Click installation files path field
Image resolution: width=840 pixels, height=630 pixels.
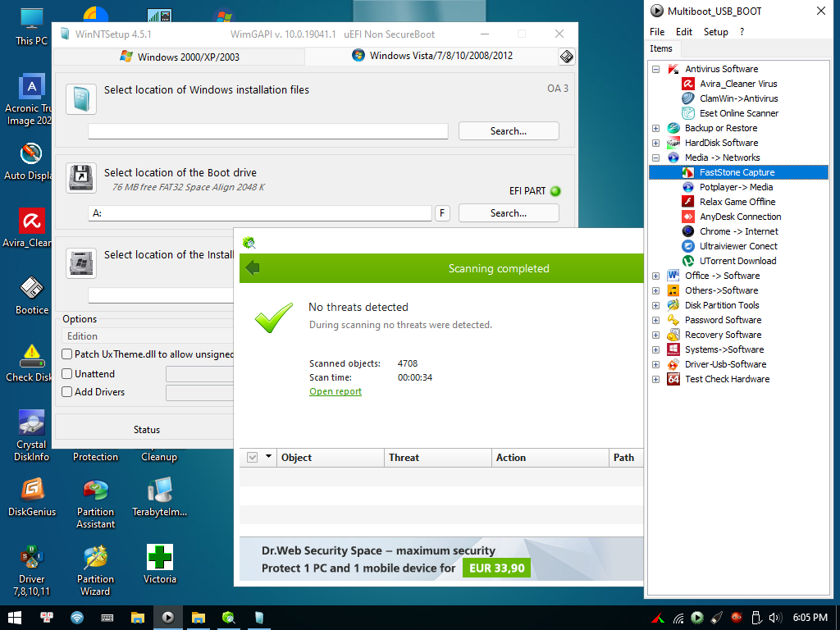[268, 131]
